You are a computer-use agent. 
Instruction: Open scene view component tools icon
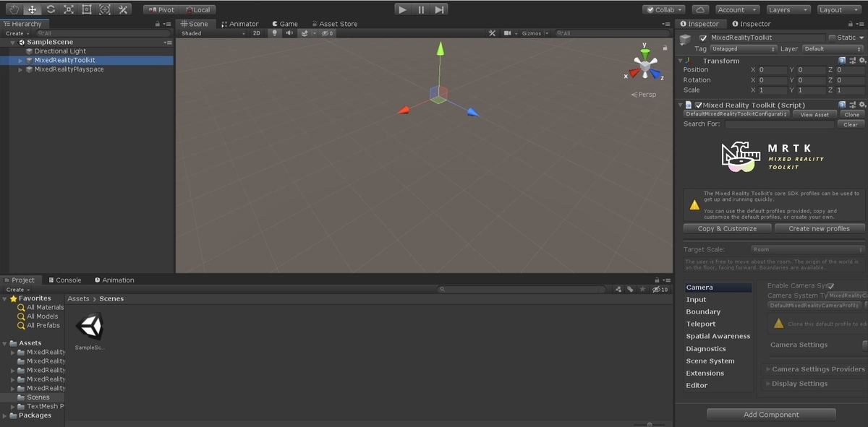click(x=493, y=33)
